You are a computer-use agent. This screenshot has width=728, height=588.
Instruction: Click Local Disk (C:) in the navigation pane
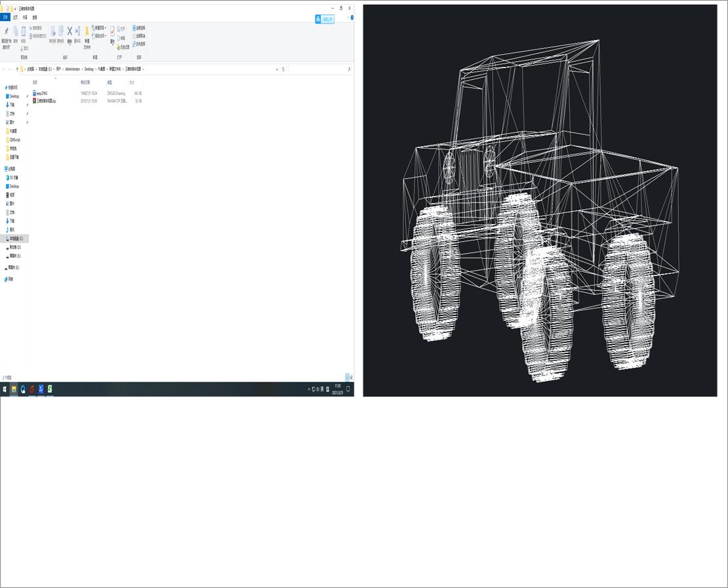[14, 239]
